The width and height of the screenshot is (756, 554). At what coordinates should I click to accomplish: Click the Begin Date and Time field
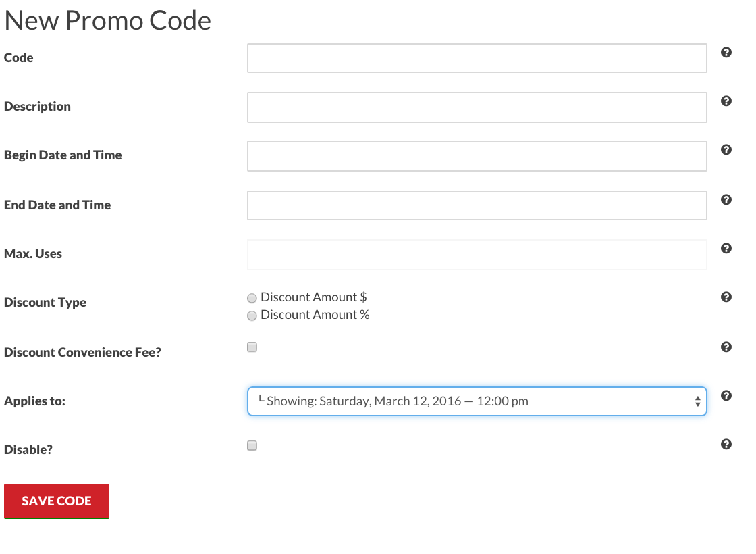click(x=477, y=156)
